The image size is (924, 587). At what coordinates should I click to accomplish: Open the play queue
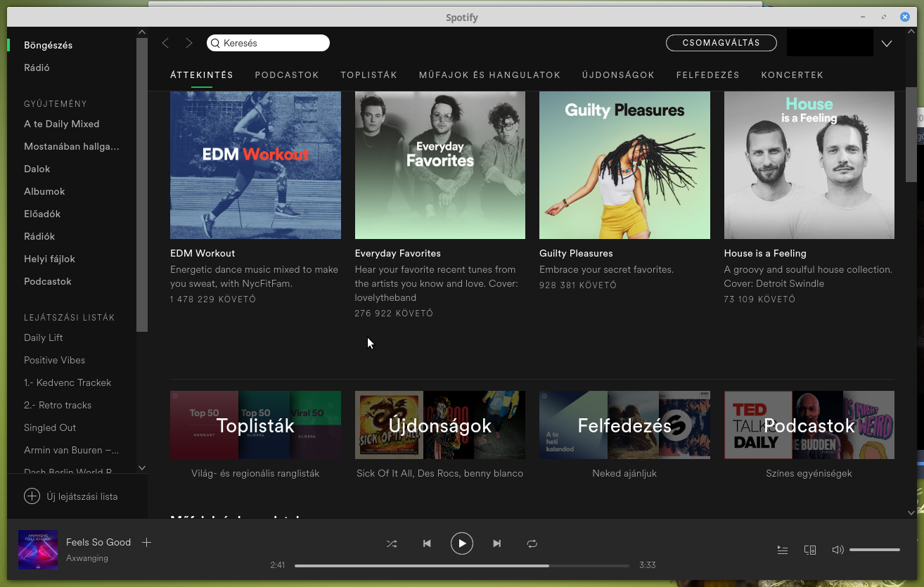coord(783,550)
